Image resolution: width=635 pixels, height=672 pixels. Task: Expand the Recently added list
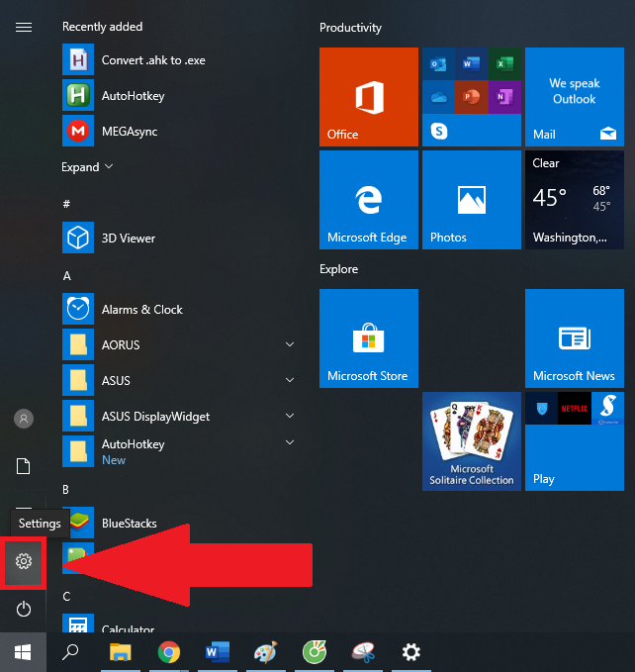(87, 167)
